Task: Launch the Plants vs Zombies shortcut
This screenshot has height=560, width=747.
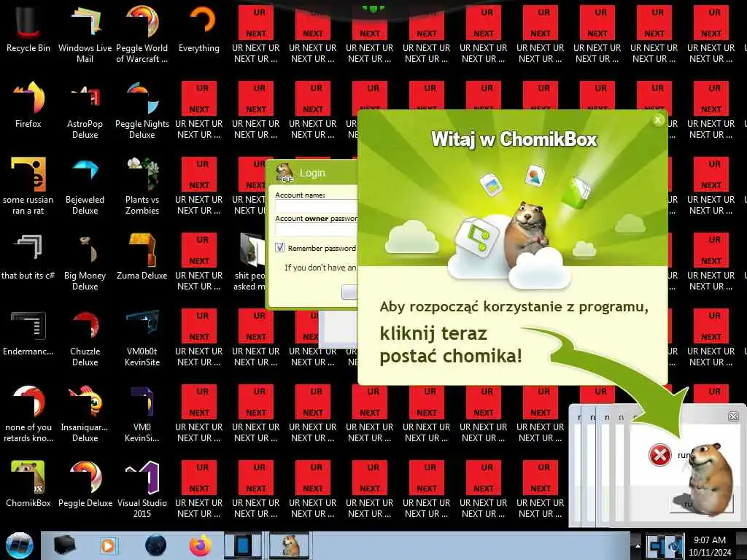Action: pos(142,186)
